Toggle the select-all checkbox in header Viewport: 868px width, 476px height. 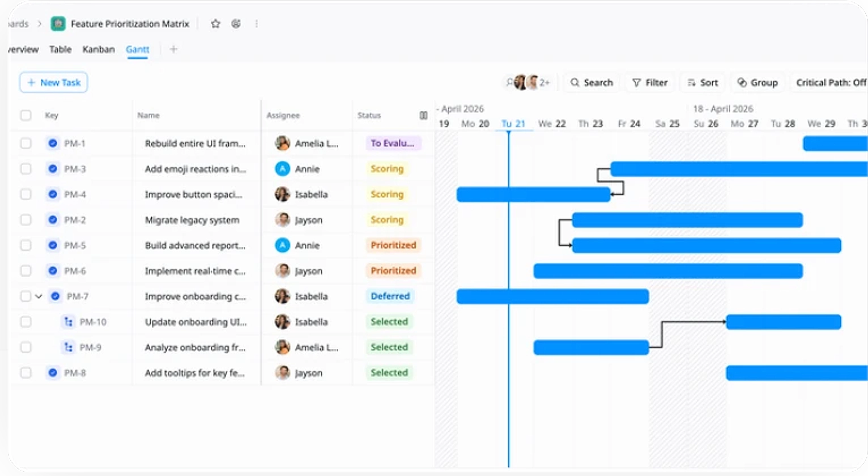25,115
